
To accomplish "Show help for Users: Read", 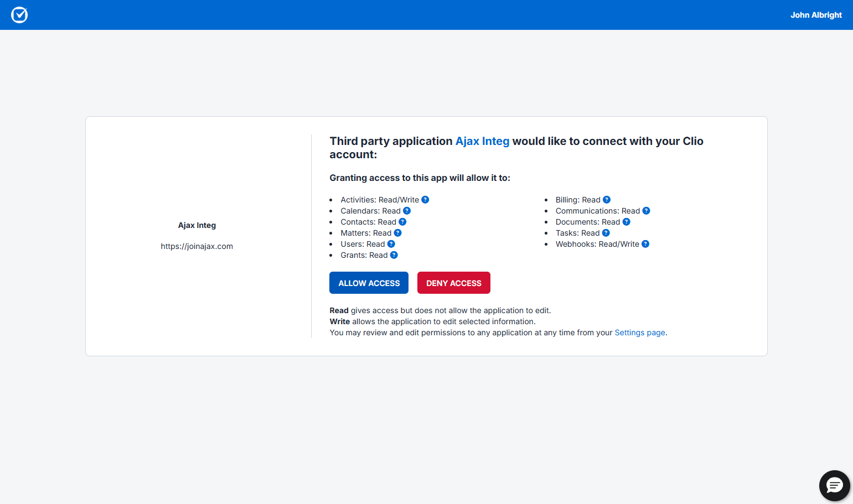I will pyautogui.click(x=391, y=244).
